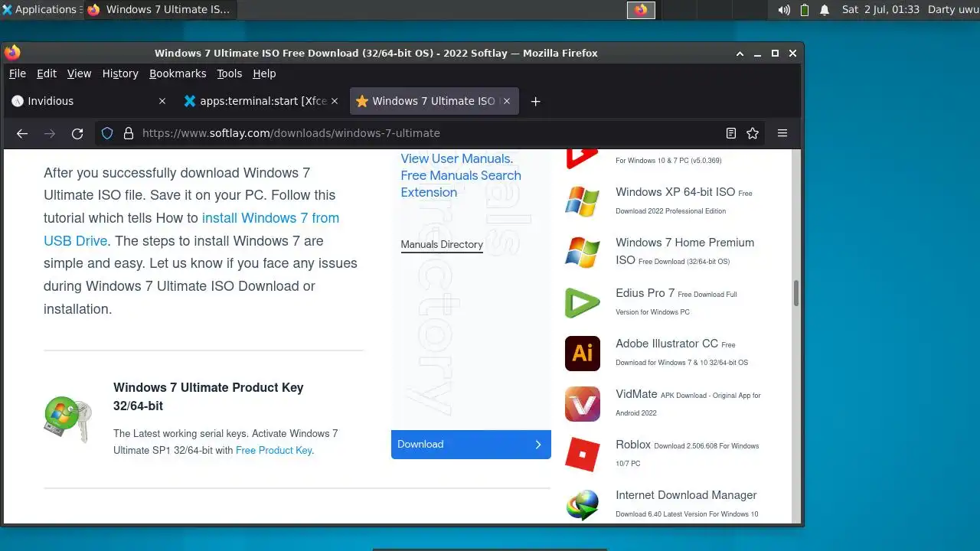
Task: Reload the current page
Action: coord(77,133)
